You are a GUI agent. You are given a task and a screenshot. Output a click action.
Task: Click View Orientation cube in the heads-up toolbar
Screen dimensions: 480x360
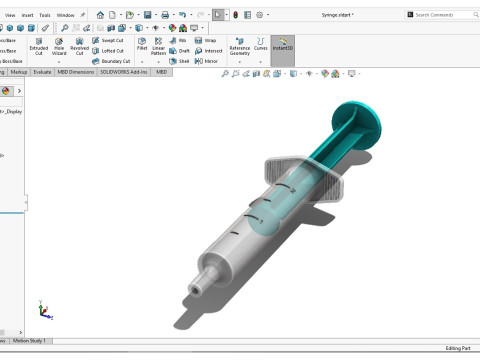click(277, 74)
